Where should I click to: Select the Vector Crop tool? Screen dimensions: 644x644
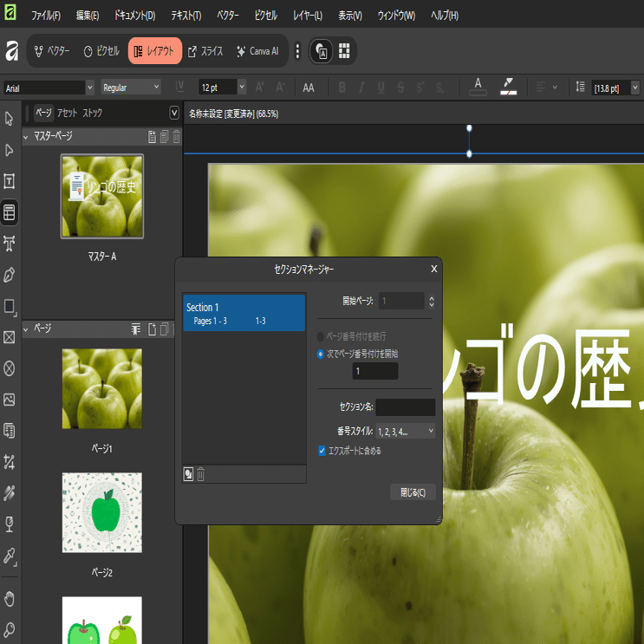click(9, 462)
